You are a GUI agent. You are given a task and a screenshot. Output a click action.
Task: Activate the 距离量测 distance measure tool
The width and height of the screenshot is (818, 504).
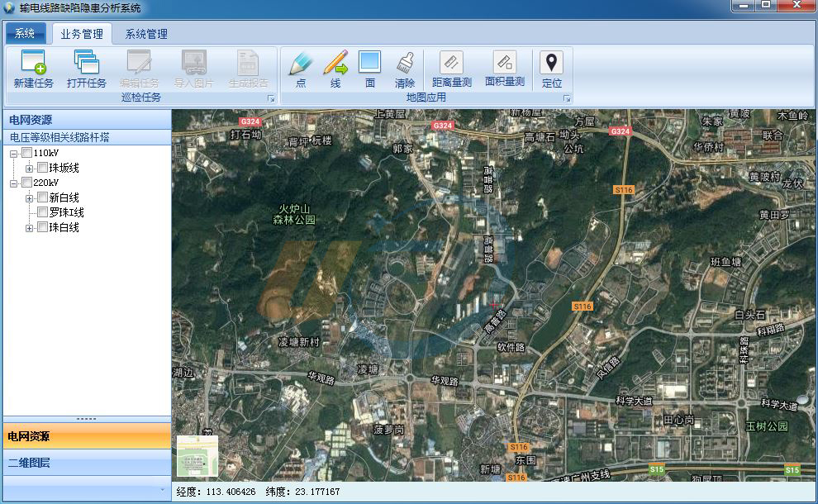pos(451,64)
